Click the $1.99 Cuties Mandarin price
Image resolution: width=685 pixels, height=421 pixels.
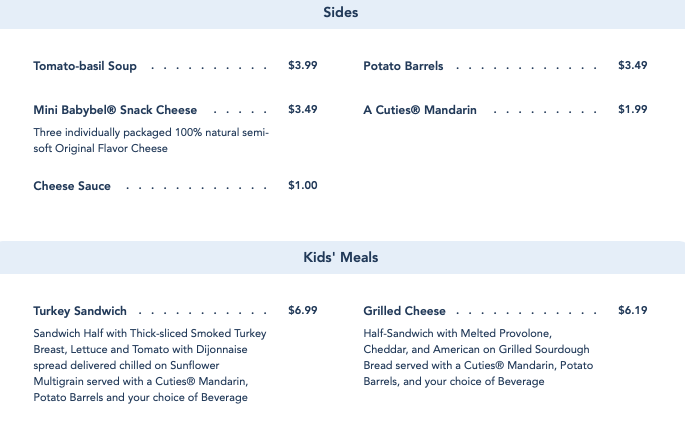point(632,109)
